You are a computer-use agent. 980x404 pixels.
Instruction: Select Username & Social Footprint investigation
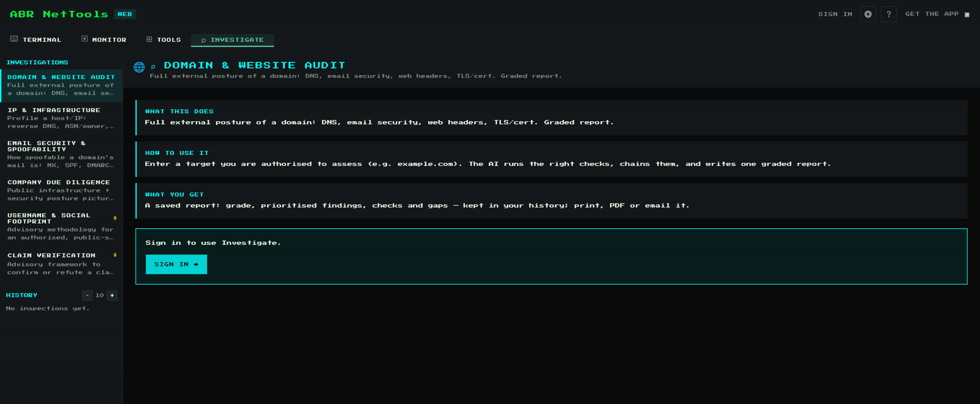61,226
